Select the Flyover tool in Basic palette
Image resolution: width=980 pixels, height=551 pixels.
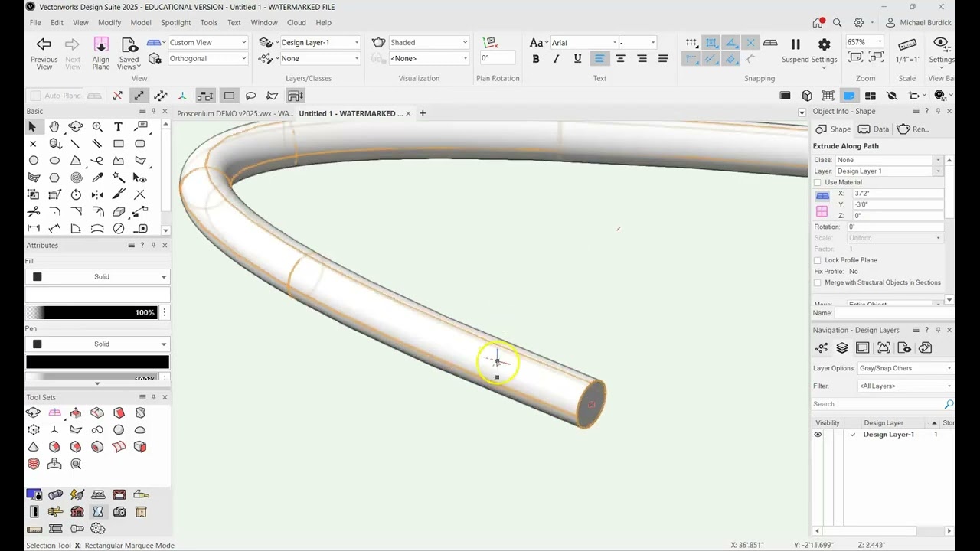76,126
